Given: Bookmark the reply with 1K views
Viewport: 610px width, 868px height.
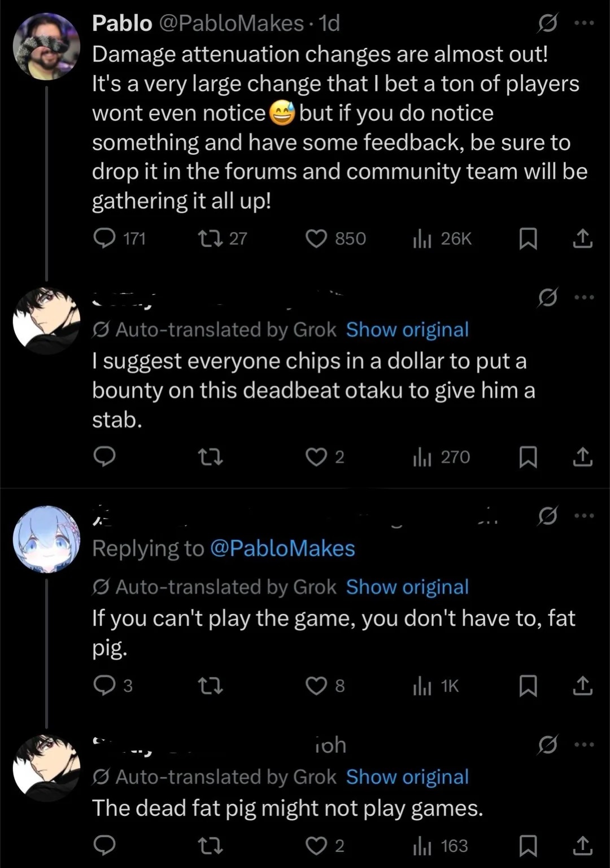Looking at the screenshot, I should coord(528,686).
